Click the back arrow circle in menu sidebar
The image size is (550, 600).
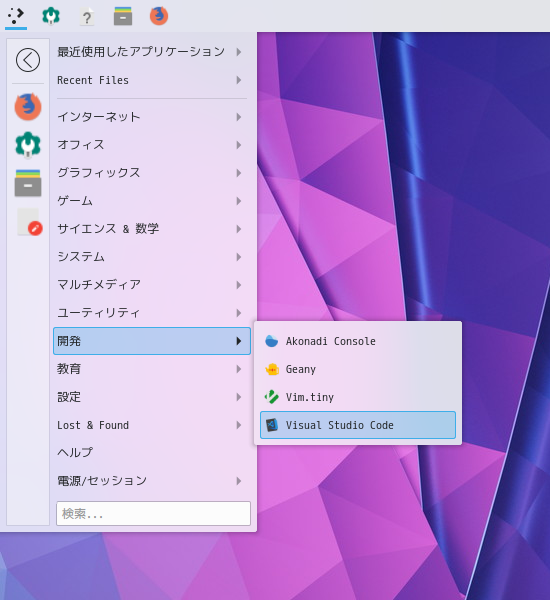tap(28, 60)
